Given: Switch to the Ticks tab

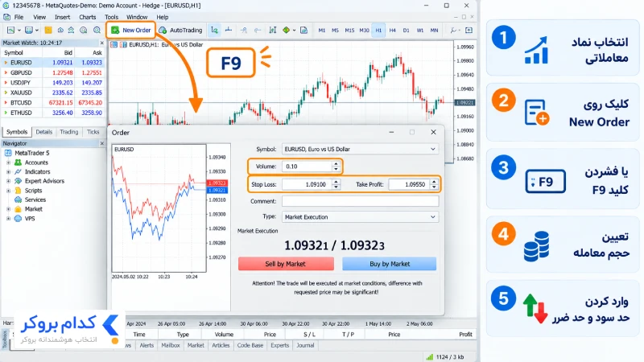Looking at the screenshot, I should [93, 132].
